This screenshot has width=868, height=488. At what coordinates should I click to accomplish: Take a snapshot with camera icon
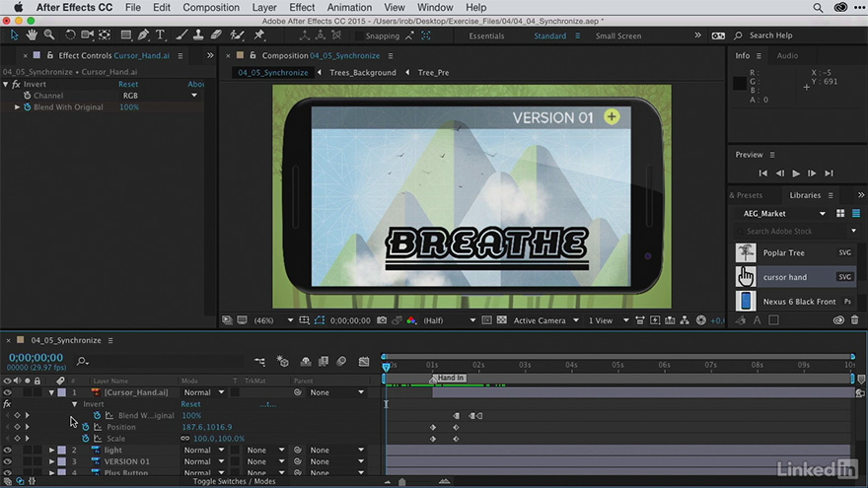(x=382, y=320)
